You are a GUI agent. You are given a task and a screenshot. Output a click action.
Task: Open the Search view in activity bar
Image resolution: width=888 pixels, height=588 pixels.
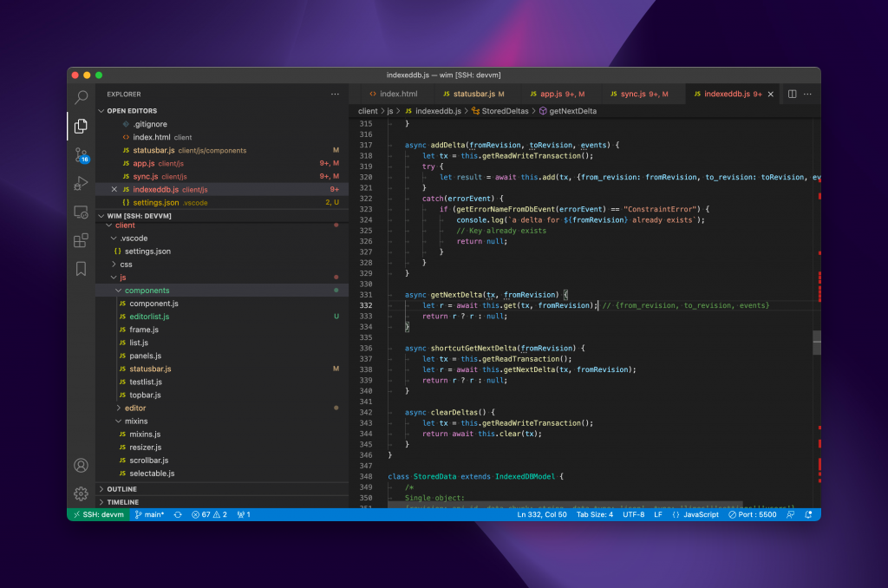pos(81,97)
